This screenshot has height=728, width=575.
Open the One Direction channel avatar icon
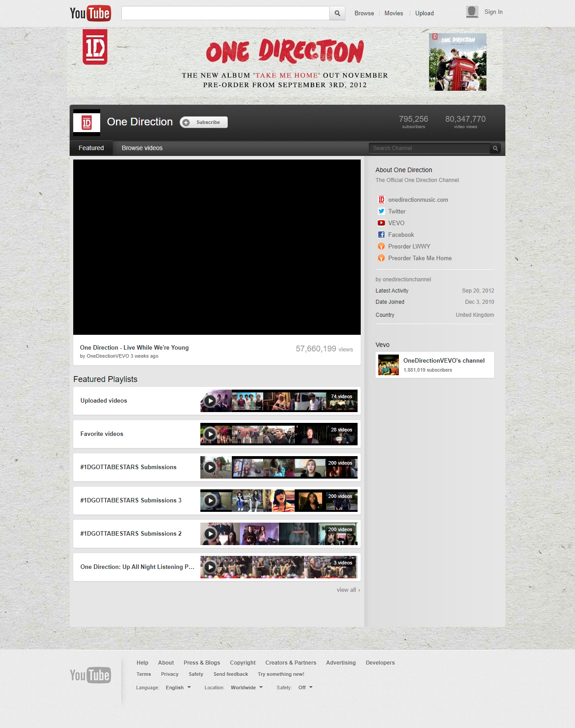87,123
